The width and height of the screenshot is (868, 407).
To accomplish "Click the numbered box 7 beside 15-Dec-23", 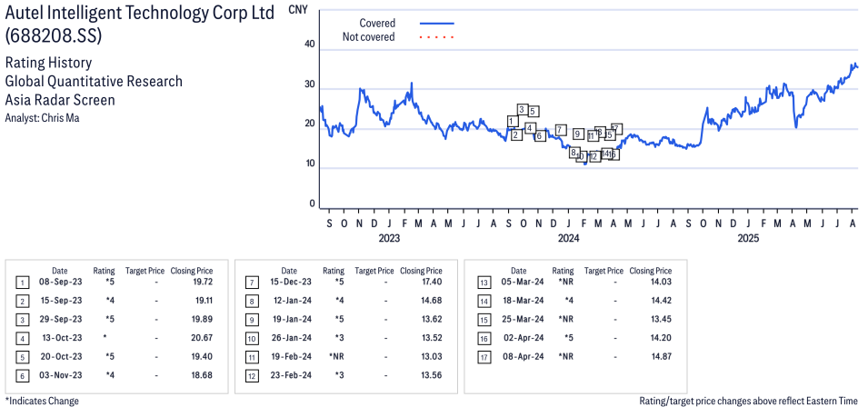I will point(251,283).
